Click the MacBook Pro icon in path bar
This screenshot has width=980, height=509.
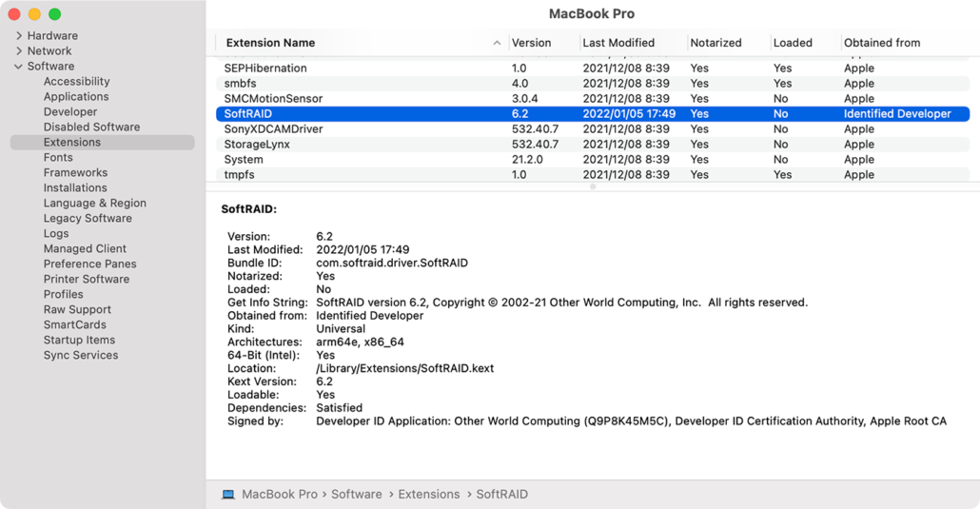click(x=228, y=495)
